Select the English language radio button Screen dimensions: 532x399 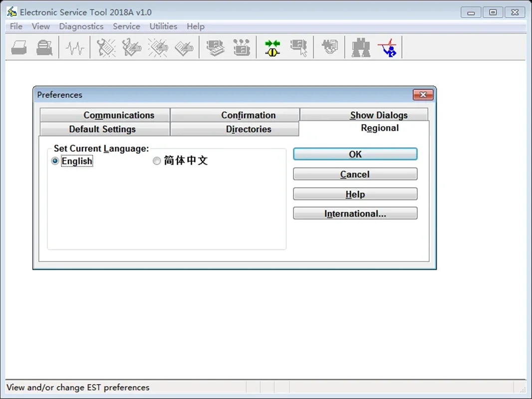pos(55,161)
